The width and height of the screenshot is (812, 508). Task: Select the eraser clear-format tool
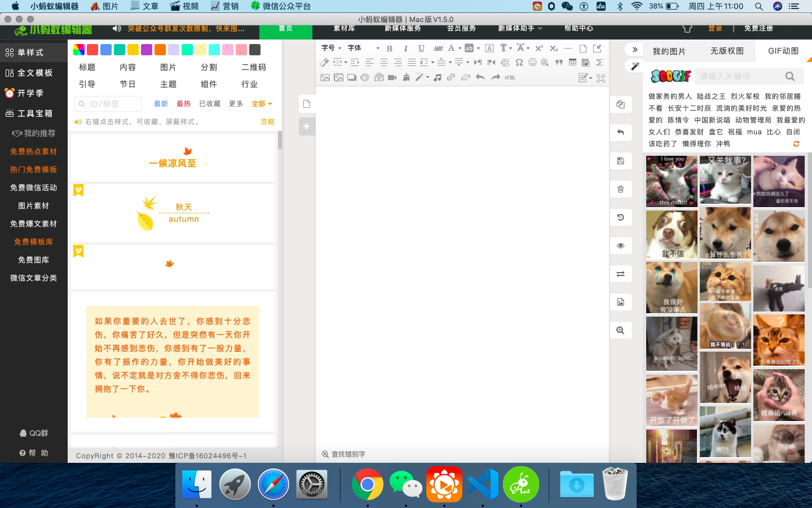coord(324,63)
